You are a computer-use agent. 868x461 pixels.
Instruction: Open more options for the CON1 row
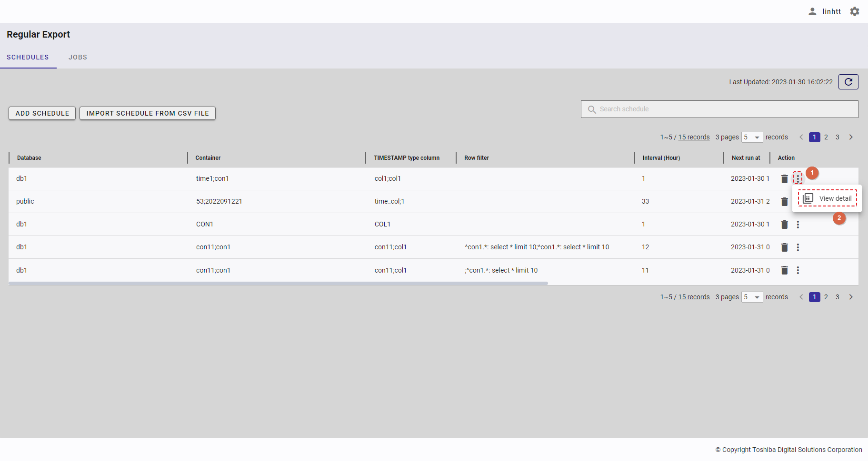(798, 225)
